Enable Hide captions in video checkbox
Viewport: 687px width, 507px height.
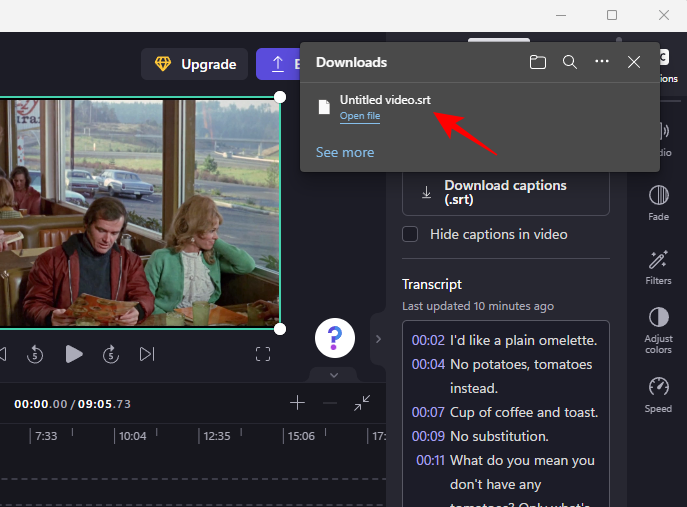(x=410, y=234)
